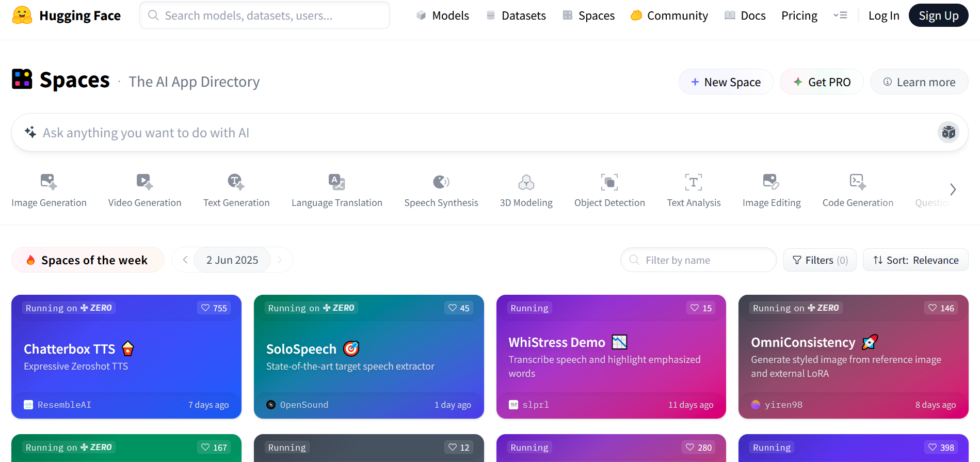Open Community in the top navigation
The width and height of the screenshot is (980, 462).
point(669,15)
